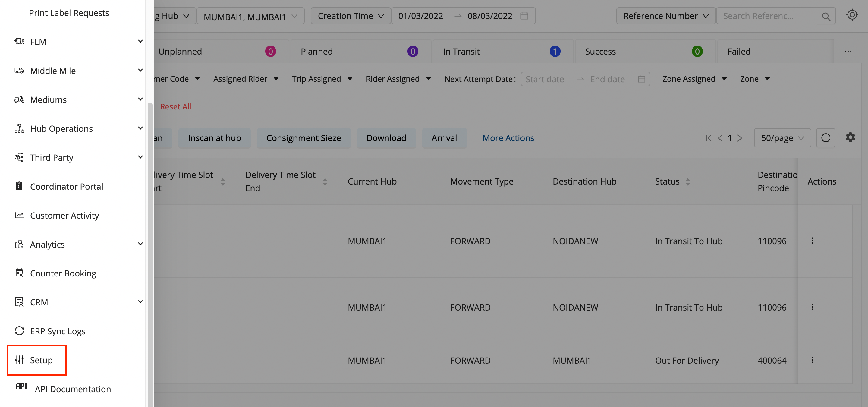Screen dimensions: 868x407
Task: Click the refresh table icon
Action: (826, 138)
